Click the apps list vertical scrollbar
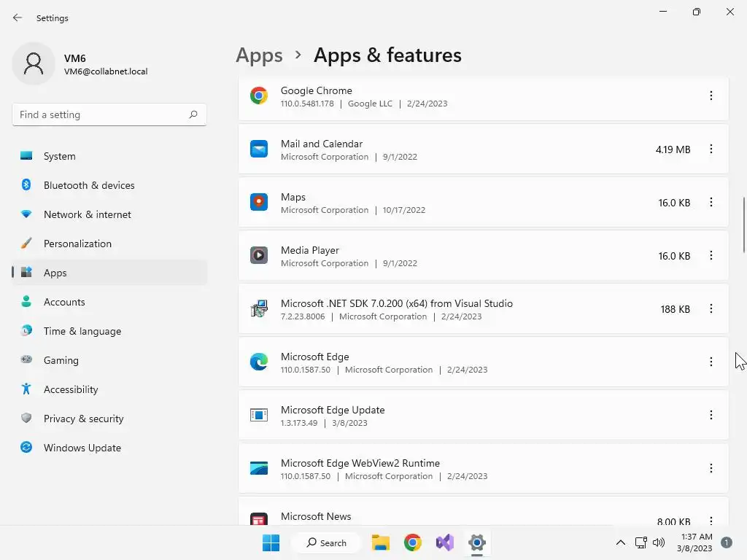The height and width of the screenshot is (560, 747). (743, 225)
